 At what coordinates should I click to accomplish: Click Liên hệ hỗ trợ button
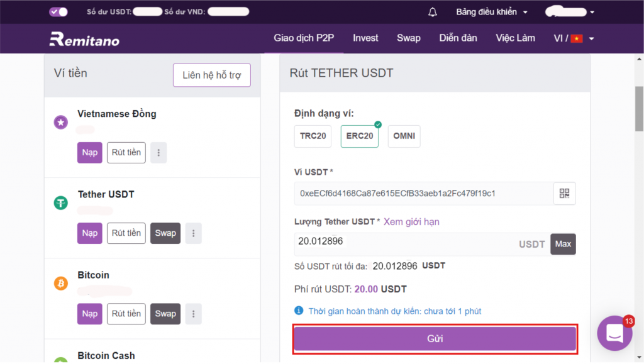(x=212, y=75)
